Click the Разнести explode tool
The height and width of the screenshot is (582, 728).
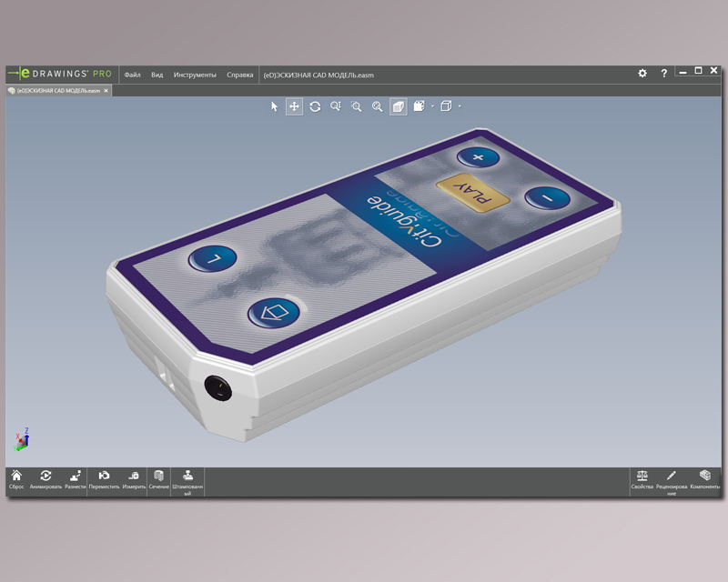tap(76, 479)
